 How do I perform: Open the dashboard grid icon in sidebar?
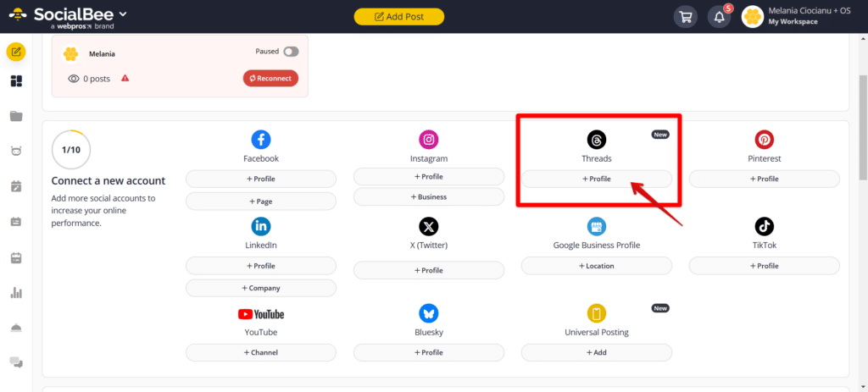[16, 81]
